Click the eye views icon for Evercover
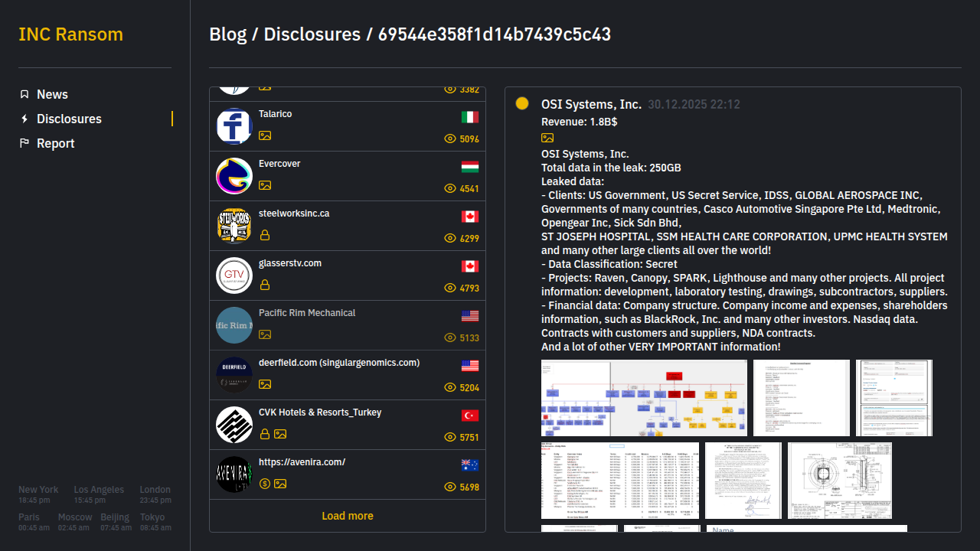This screenshot has height=551, width=980. [x=450, y=189]
